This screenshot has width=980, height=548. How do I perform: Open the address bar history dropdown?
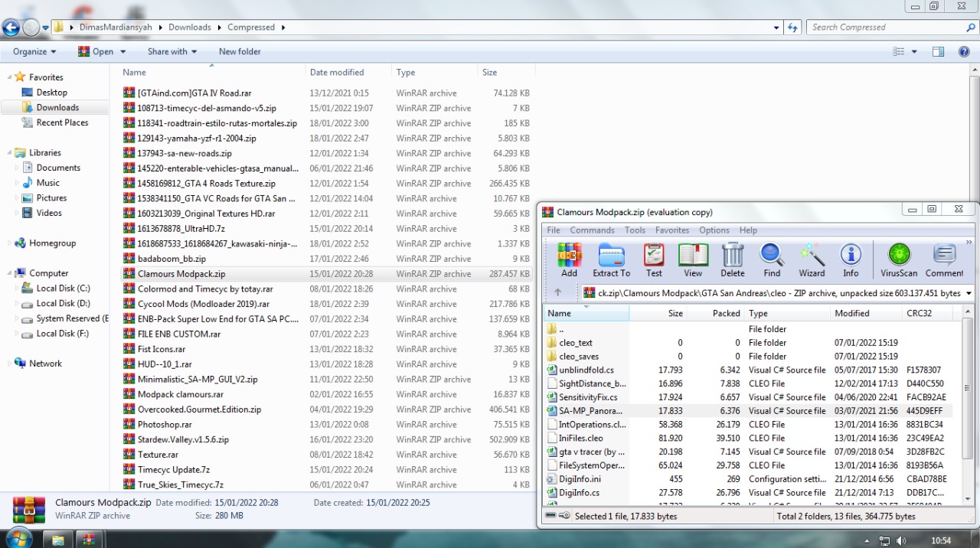[778, 27]
